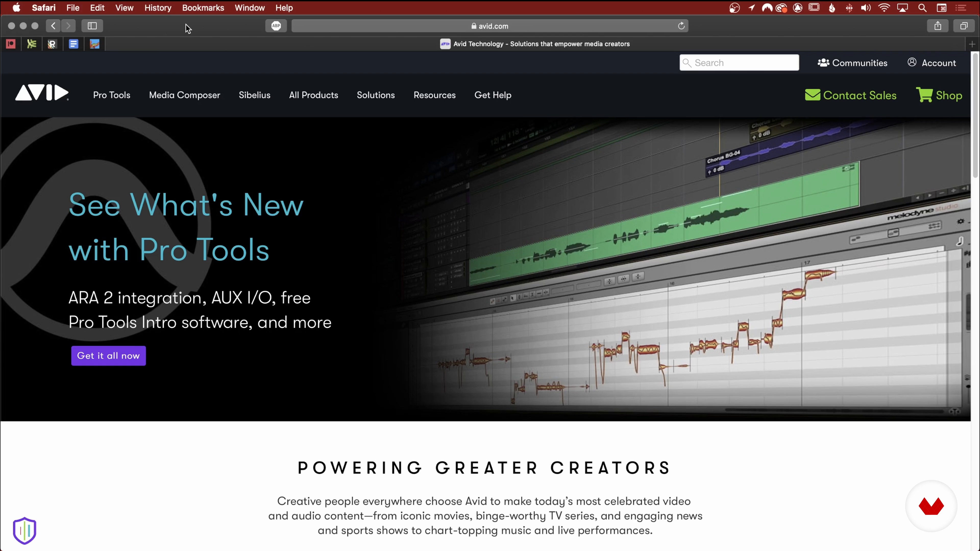This screenshot has height=551, width=980.
Task: Open the ABP Adblock Plus extension icon
Action: click(x=276, y=26)
